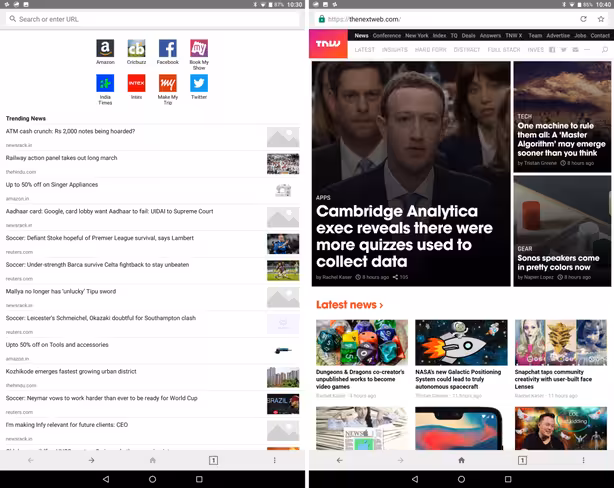Open the Amazon shortcut icon

[x=105, y=48]
